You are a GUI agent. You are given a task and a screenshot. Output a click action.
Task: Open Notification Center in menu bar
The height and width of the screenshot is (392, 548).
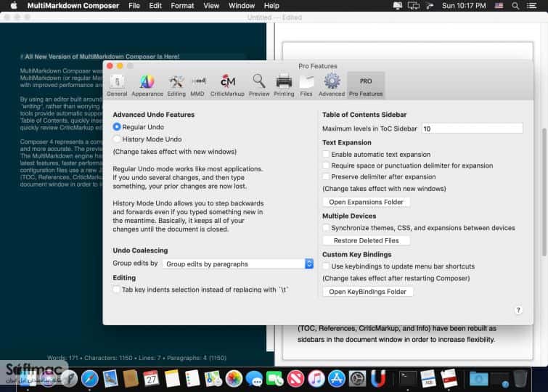531,6
